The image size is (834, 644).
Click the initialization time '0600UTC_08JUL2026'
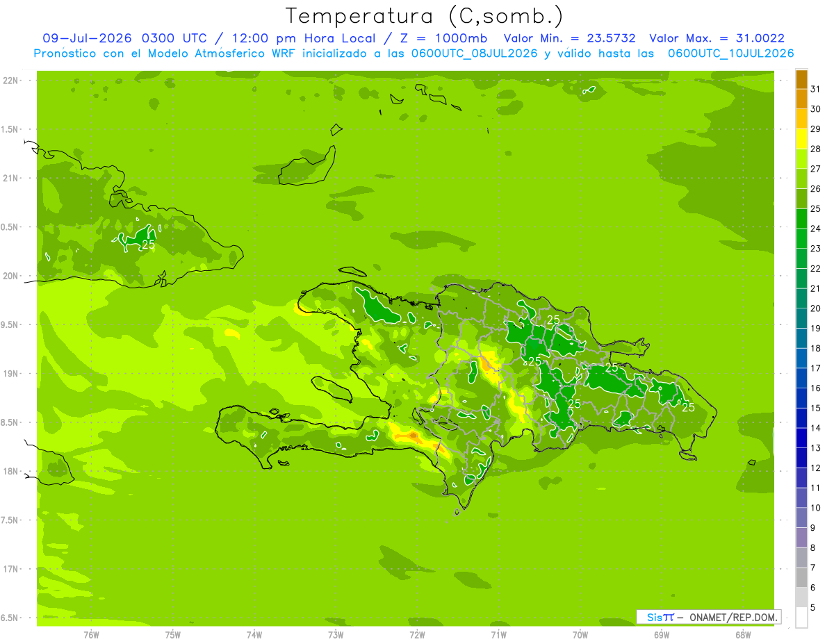[x=474, y=53]
